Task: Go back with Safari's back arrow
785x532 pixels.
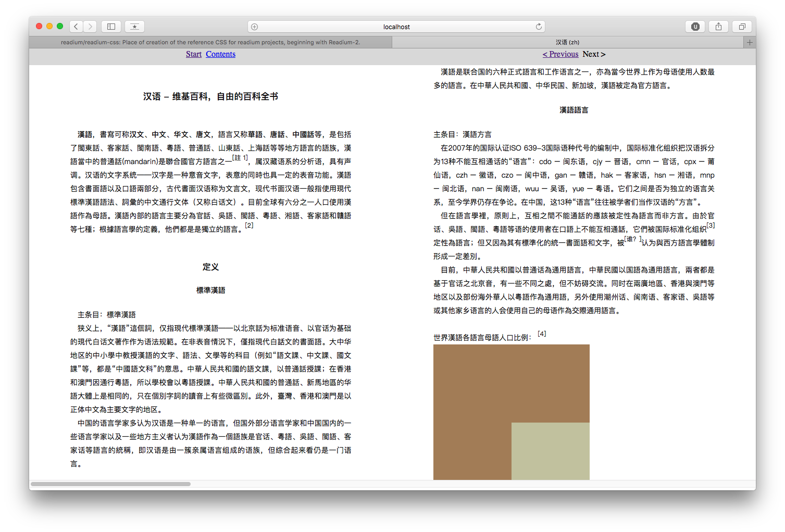Action: [x=76, y=27]
